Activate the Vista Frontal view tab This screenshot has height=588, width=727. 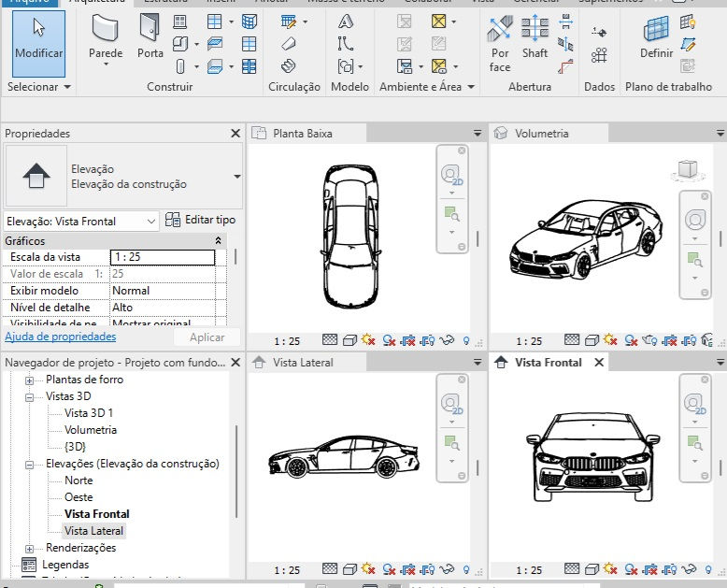tap(548, 363)
